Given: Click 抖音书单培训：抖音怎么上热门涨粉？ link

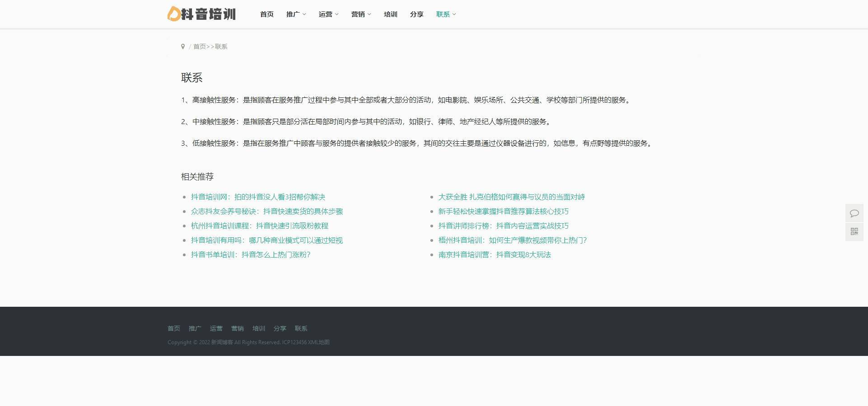Looking at the screenshot, I should click(250, 254).
